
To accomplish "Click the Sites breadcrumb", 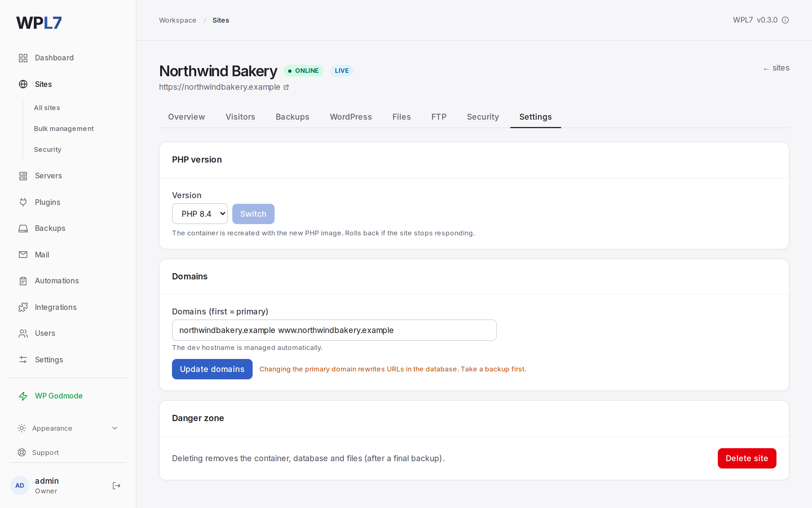I will point(220,20).
